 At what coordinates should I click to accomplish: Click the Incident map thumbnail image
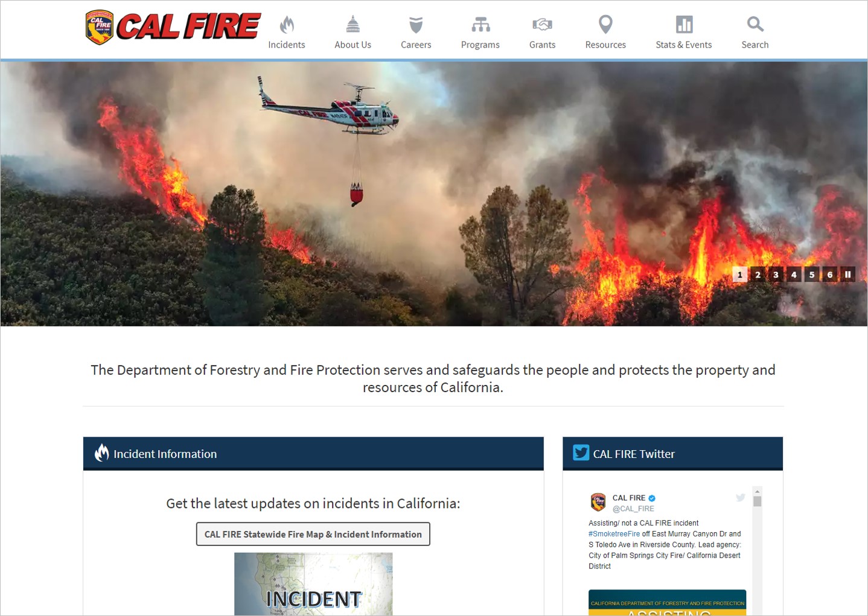(x=313, y=584)
